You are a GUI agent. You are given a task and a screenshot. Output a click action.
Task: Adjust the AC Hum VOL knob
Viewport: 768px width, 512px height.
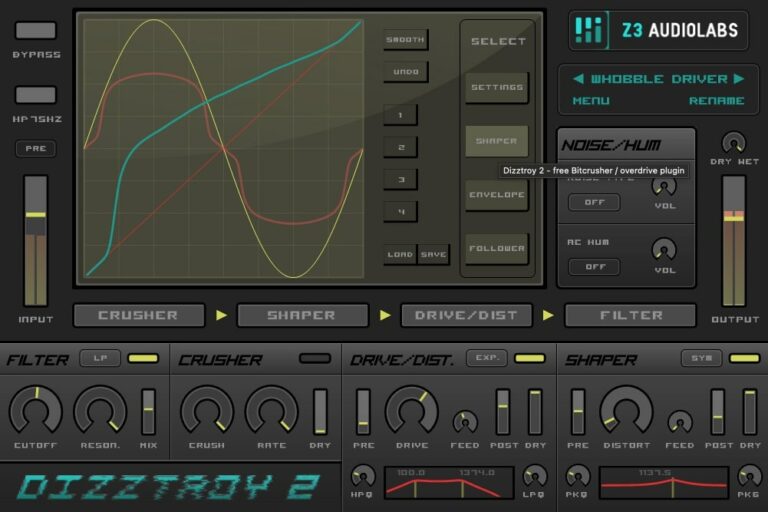click(664, 249)
